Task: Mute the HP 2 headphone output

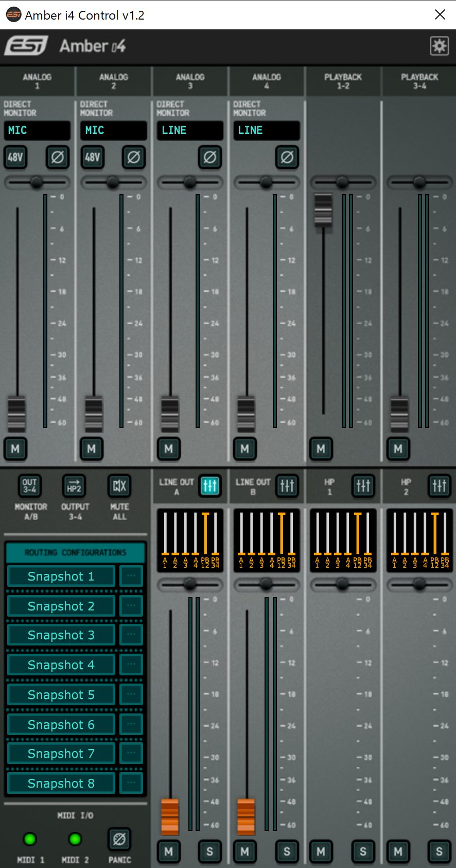Action: pyautogui.click(x=398, y=852)
